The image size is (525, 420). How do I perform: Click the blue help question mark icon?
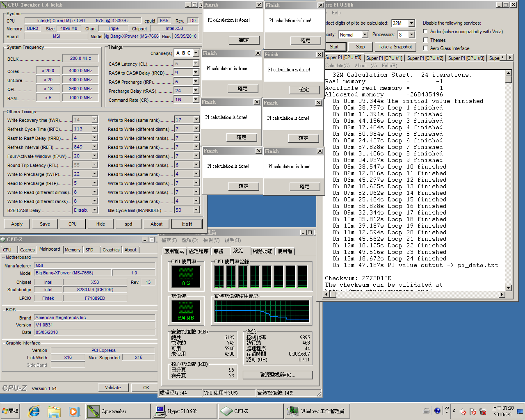437,411
